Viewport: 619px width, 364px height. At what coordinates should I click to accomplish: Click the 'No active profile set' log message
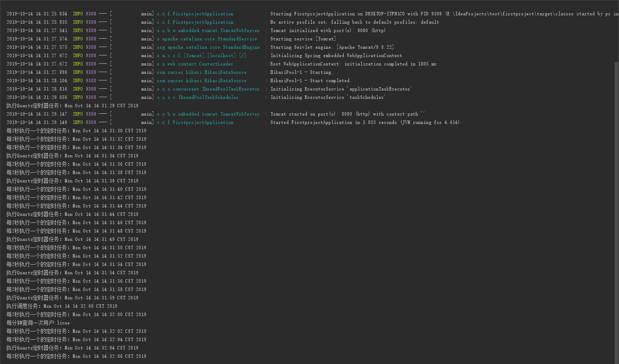(355, 22)
